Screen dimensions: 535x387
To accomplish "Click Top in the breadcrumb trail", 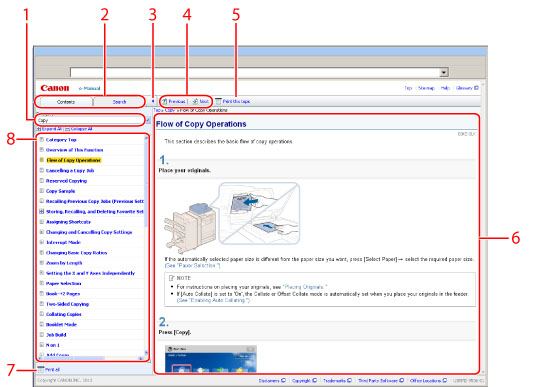I will [x=156, y=110].
